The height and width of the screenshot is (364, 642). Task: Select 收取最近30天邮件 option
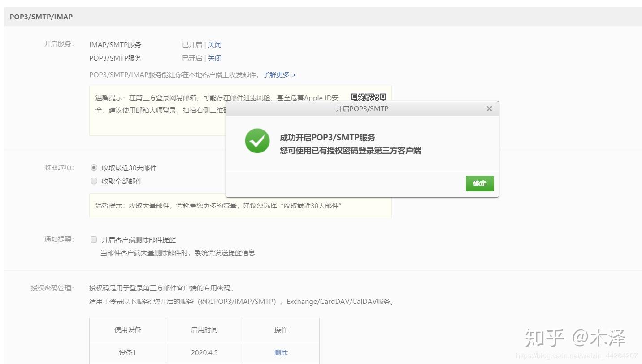pos(94,167)
